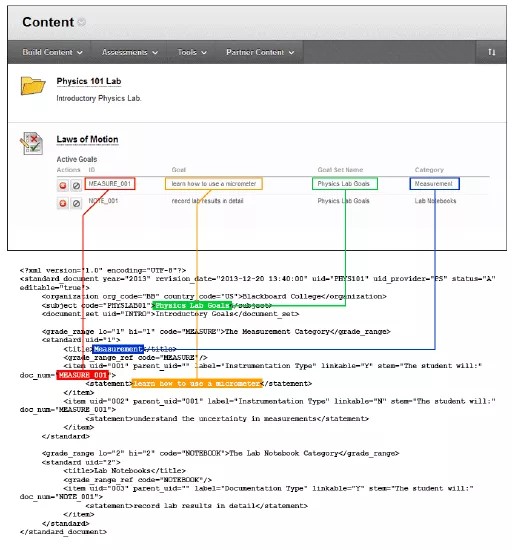Open the Assessments dropdown menu
515x550 pixels.
pos(130,52)
